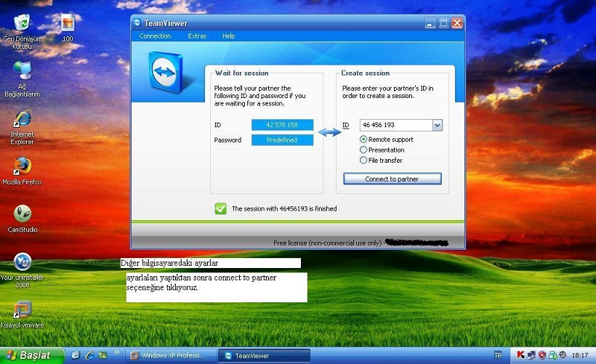The width and height of the screenshot is (596, 364).
Task: Close the TeamViewer window
Action: [x=457, y=23]
